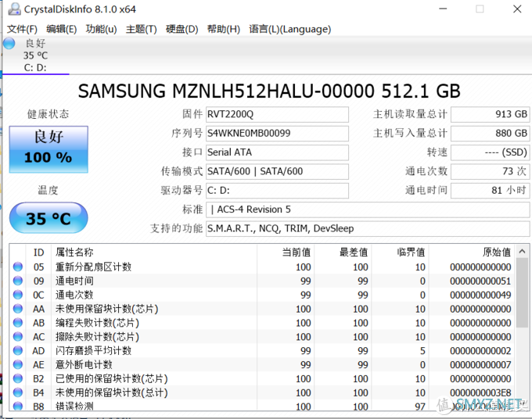The height and width of the screenshot is (419, 532).
Task: Select the 已使用的保留块计数(芯片) row
Action: (x=262, y=378)
